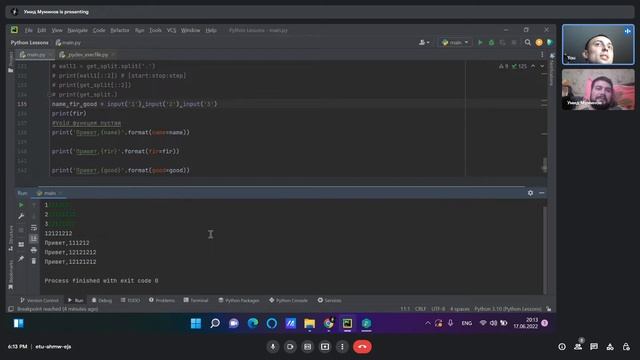
Task: Open the Refactor menu
Action: [x=120, y=30]
